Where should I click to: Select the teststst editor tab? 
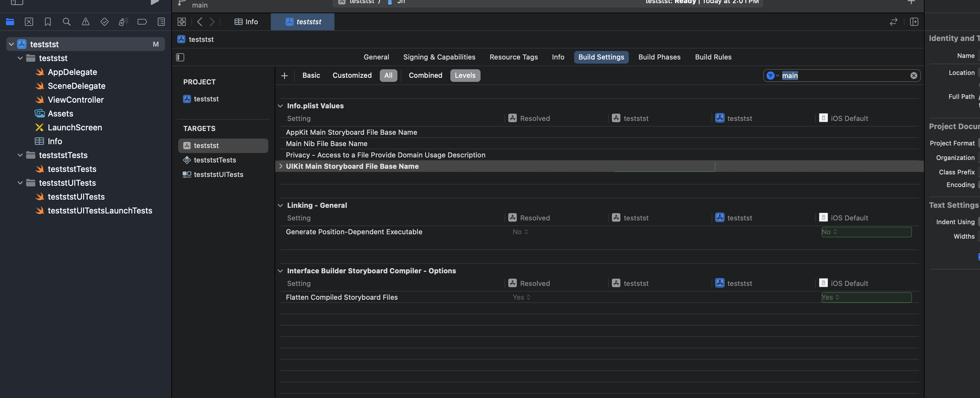tap(303, 22)
